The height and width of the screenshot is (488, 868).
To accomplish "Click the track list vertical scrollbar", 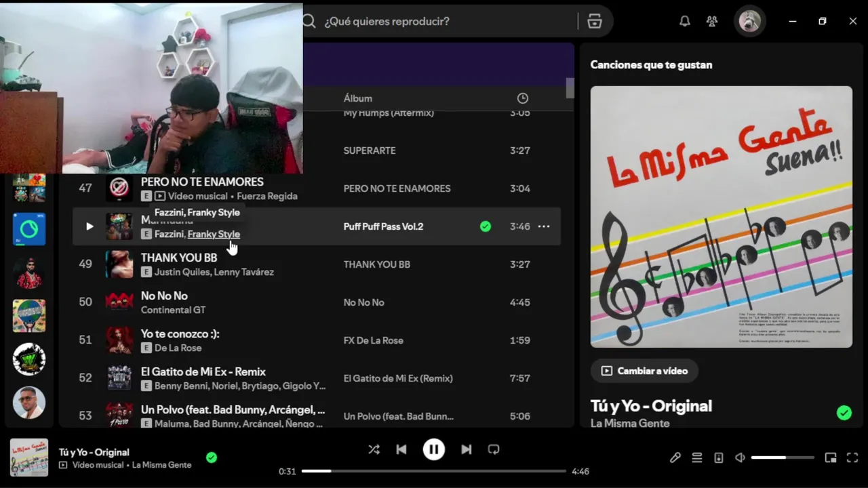I will coord(570,88).
